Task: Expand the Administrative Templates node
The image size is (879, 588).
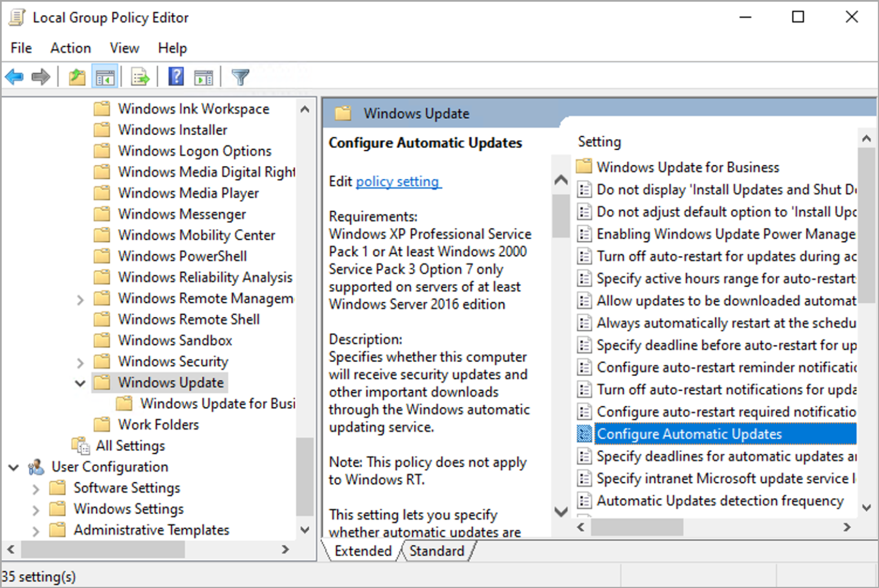Action: pyautogui.click(x=36, y=531)
